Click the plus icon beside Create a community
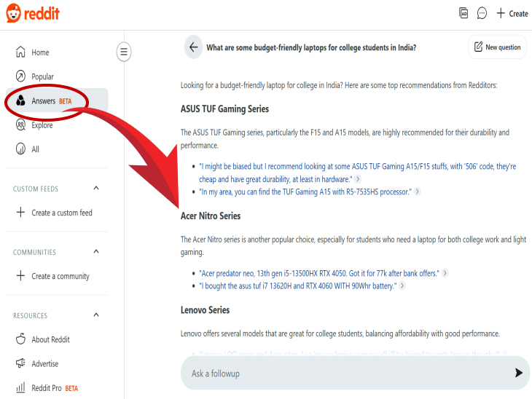The image size is (532, 399). click(20, 276)
